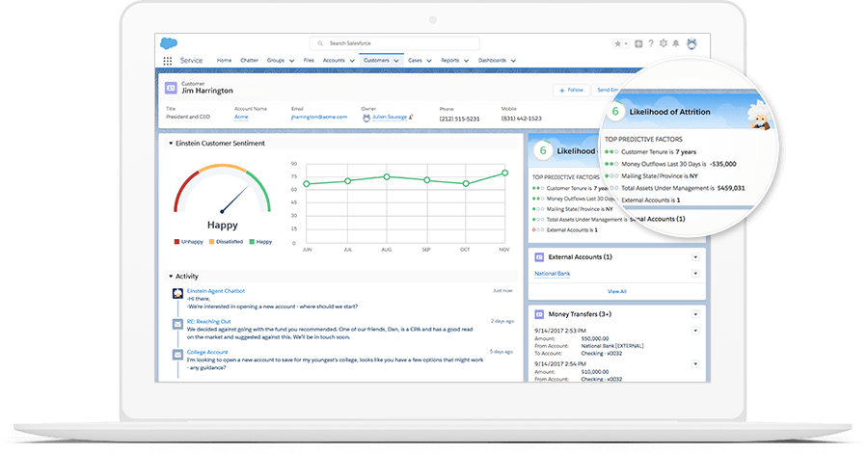
Task: Click the Salesforce cloud logo
Action: tap(168, 43)
